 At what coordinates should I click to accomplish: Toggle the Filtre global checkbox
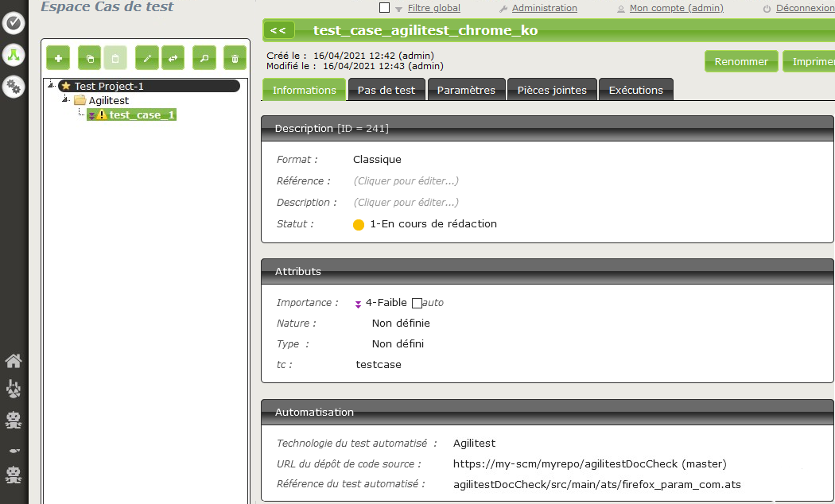(385, 8)
